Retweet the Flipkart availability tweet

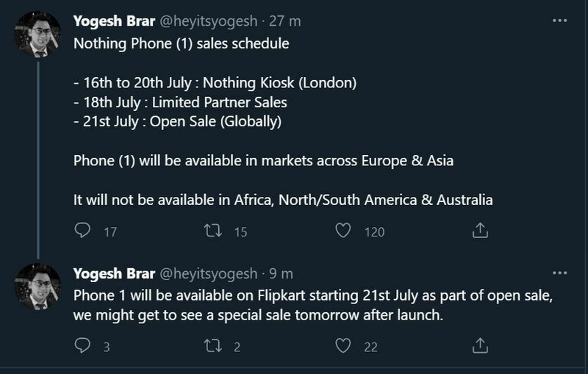pyautogui.click(x=213, y=345)
